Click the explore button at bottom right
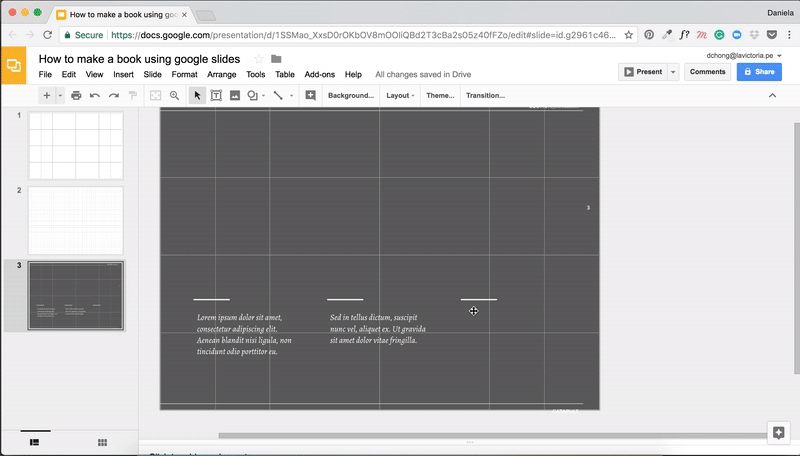Screen dimensions: 800x456 (x=779, y=433)
